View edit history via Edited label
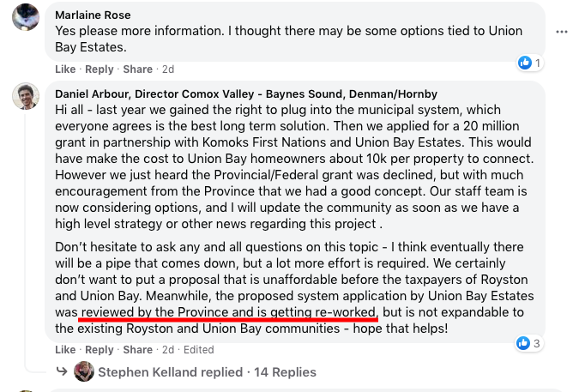The width and height of the screenshot is (579, 392). tap(198, 350)
